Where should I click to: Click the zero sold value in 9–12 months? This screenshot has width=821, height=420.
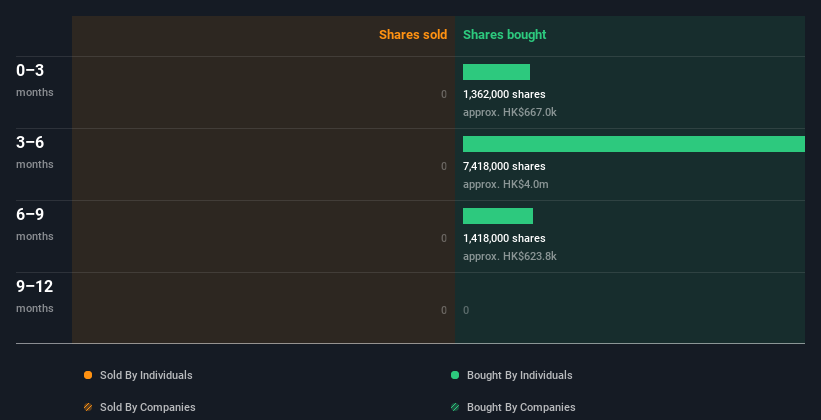444,310
